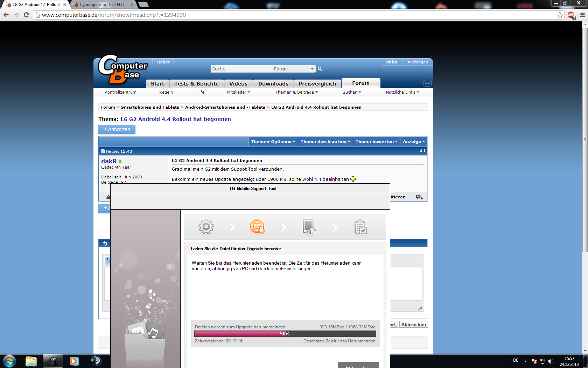This screenshot has height=368, width=588.
Task: Click the network tray icon
Action: click(542, 361)
